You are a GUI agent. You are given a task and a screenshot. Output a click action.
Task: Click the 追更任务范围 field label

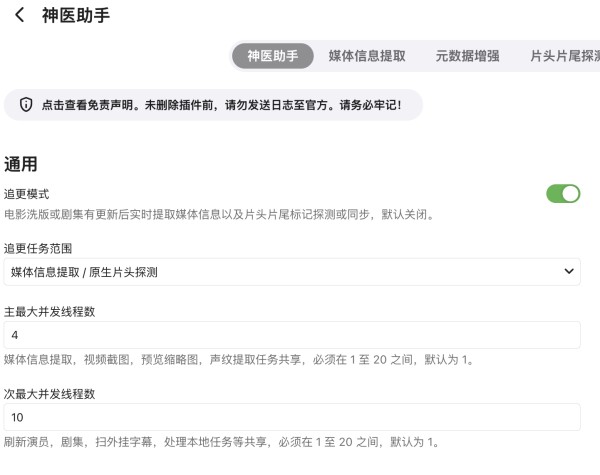point(38,248)
